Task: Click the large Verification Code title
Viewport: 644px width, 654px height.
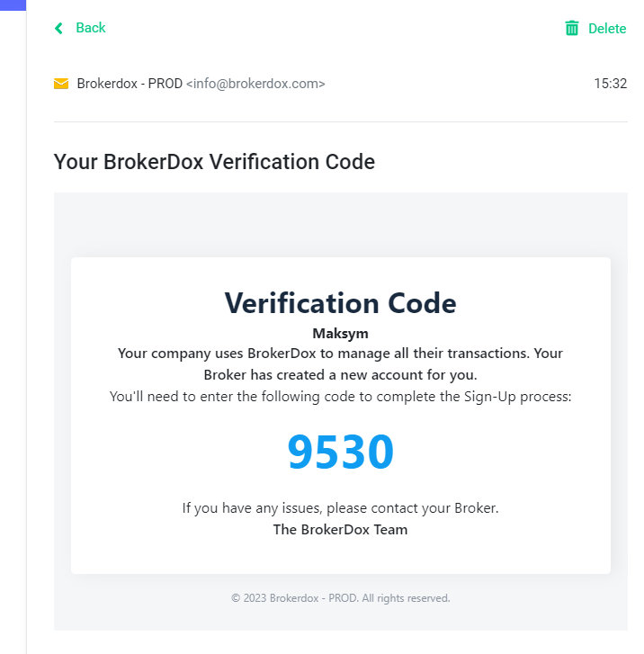Action: point(340,303)
